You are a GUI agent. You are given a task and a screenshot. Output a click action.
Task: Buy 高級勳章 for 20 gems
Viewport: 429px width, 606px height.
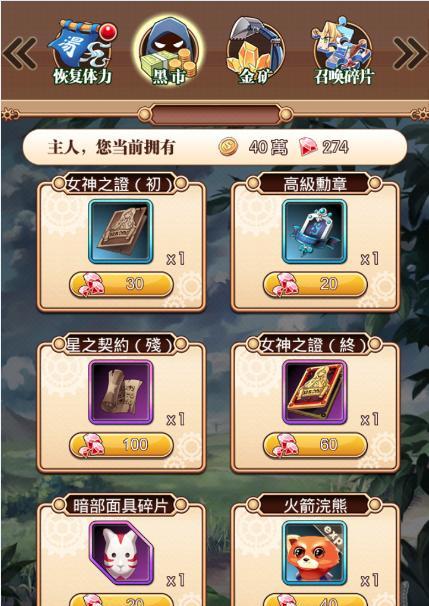click(x=315, y=284)
